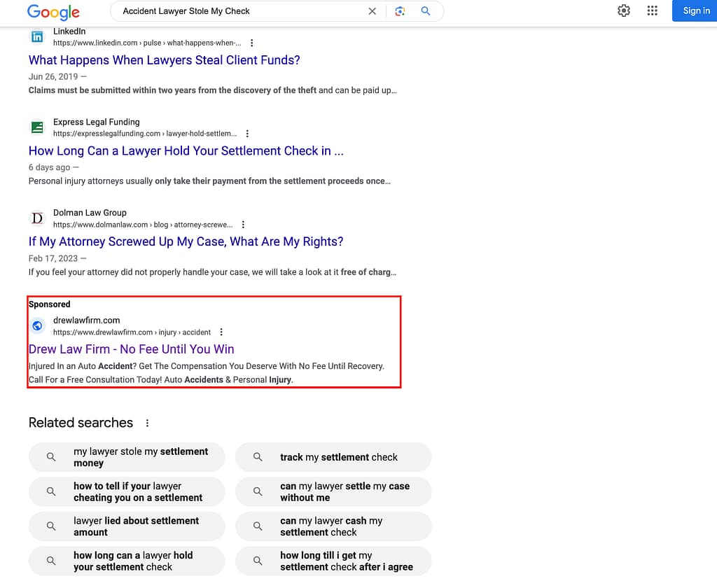Click the drewlawfirm.com site name text

(86, 320)
